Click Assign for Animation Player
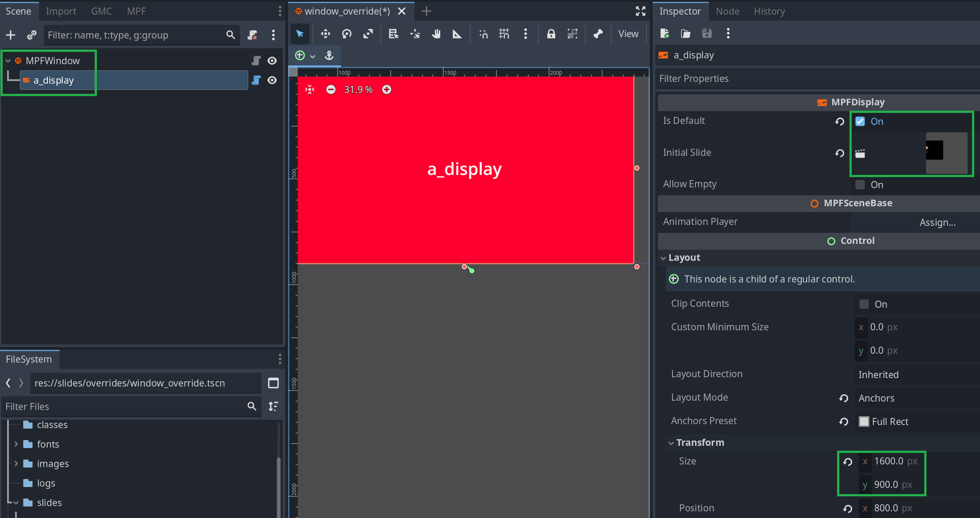Viewport: 980px width, 518px height. click(x=937, y=222)
